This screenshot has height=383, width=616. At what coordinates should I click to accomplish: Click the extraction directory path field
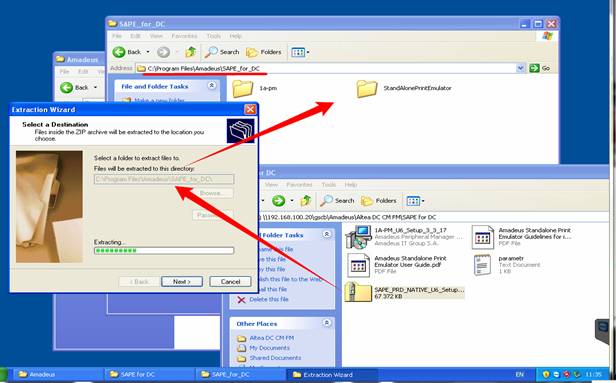[x=164, y=179]
